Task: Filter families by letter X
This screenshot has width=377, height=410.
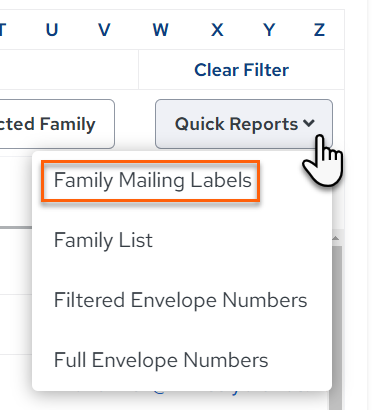Action: 217,30
